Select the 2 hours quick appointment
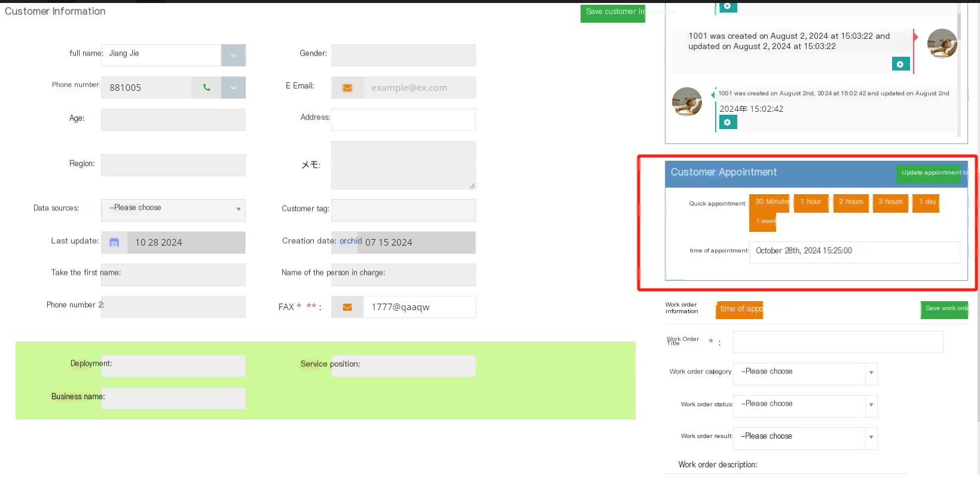This screenshot has height=493, width=980. point(851,203)
